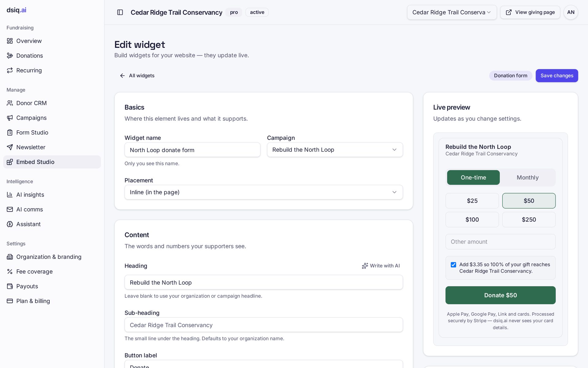Click the dsiq.ai logo
Viewport: 588px width, 368px height.
[x=17, y=10]
